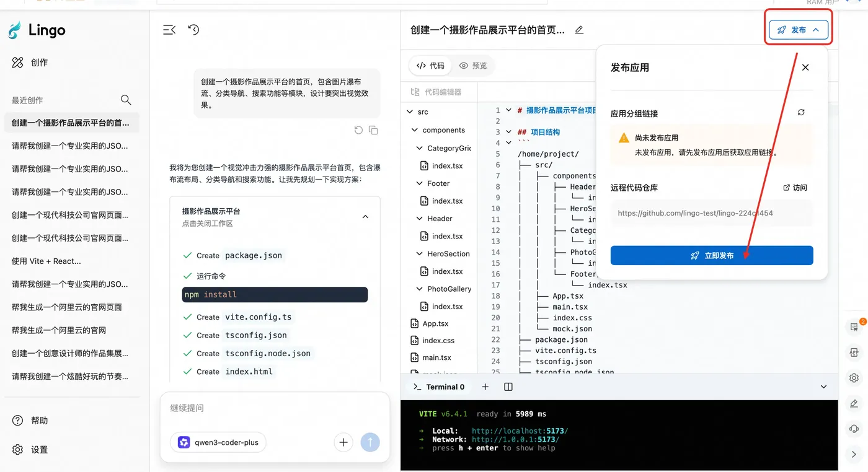Add a new terminal with plus icon
This screenshot has width=868, height=472.
(x=485, y=387)
